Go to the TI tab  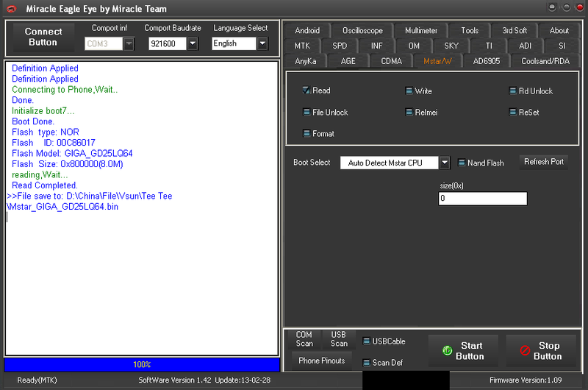click(x=489, y=46)
